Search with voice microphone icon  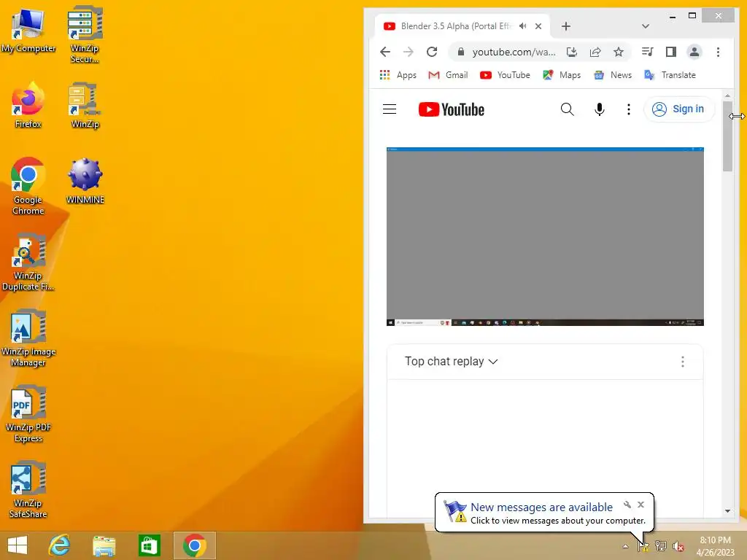pos(600,109)
